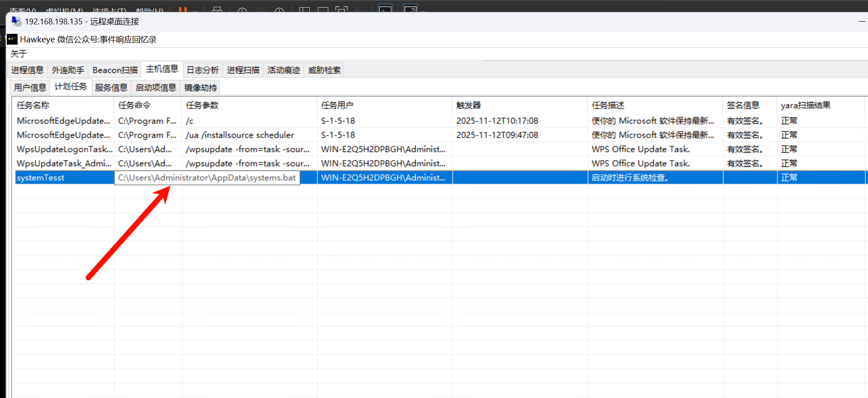Go to the 日志分析 tab

point(202,70)
